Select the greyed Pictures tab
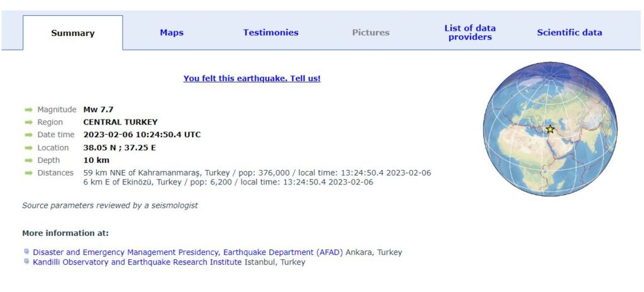Screen dimensions: 644x292 coord(370,33)
